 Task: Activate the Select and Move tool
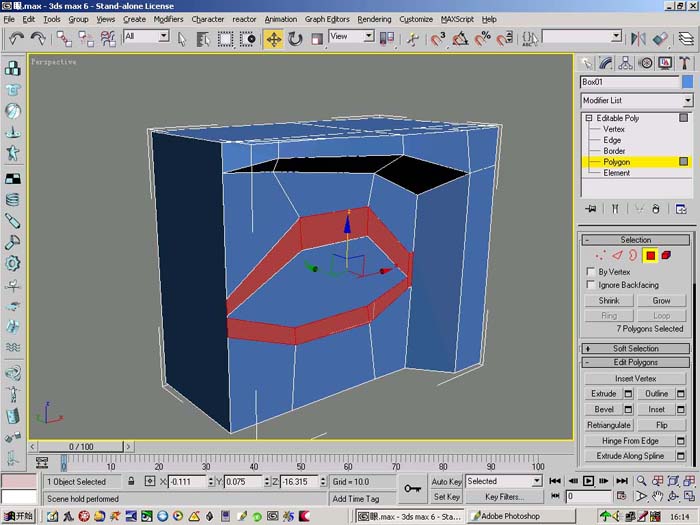[x=273, y=39]
